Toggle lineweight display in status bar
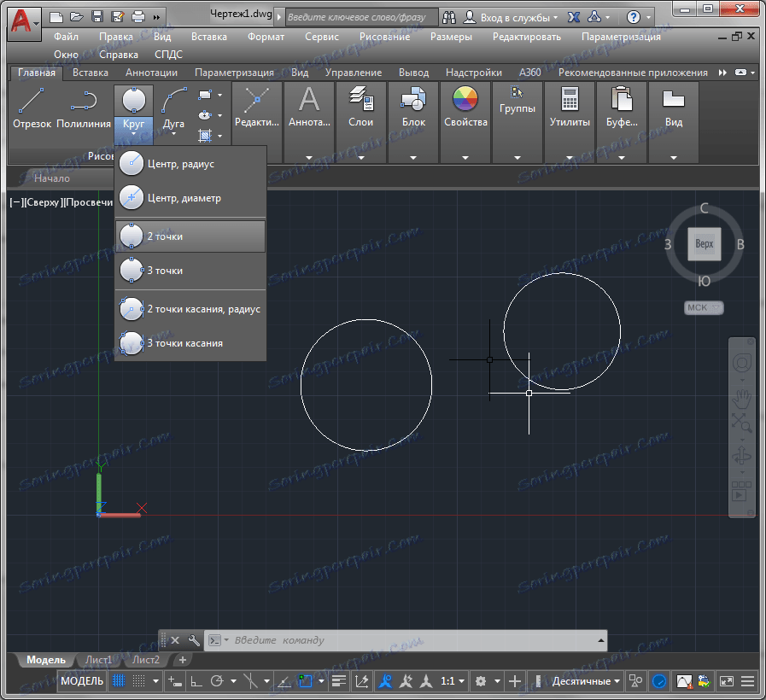The width and height of the screenshot is (766, 700). [x=339, y=681]
